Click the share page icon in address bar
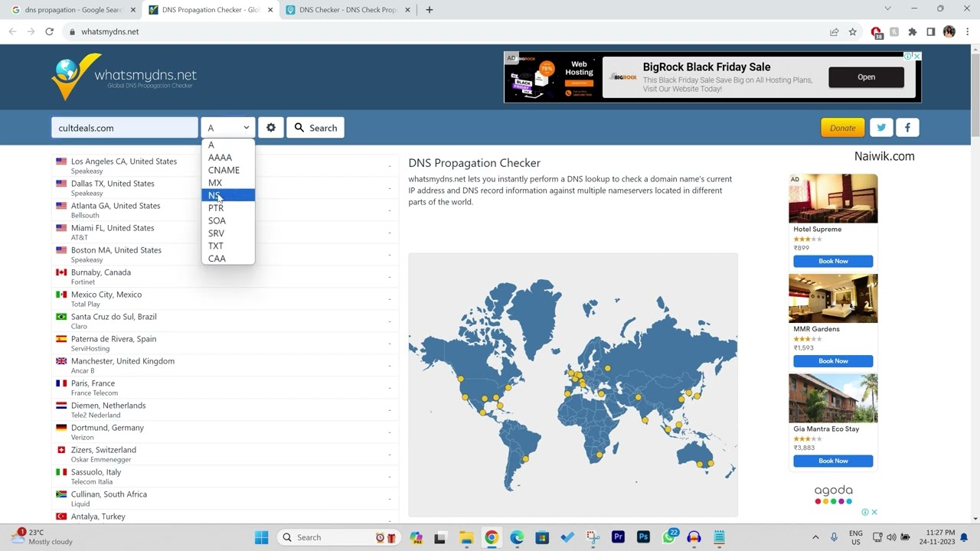Screen dimensions: 980x551 coord(834,31)
